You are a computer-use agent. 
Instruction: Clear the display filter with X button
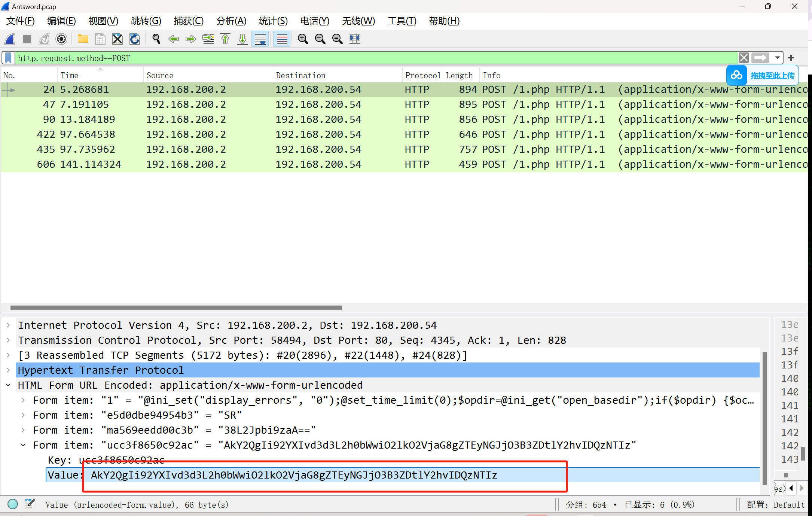click(x=744, y=58)
